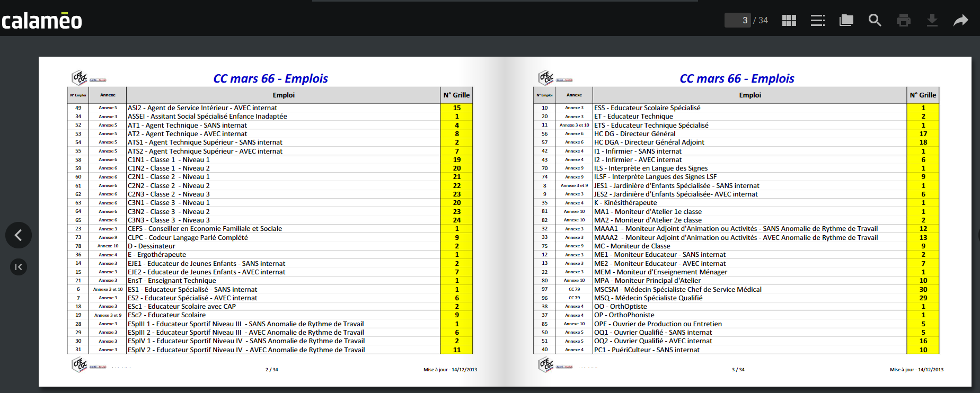Download the publication
The width and height of the screenshot is (980, 393).
click(932, 21)
